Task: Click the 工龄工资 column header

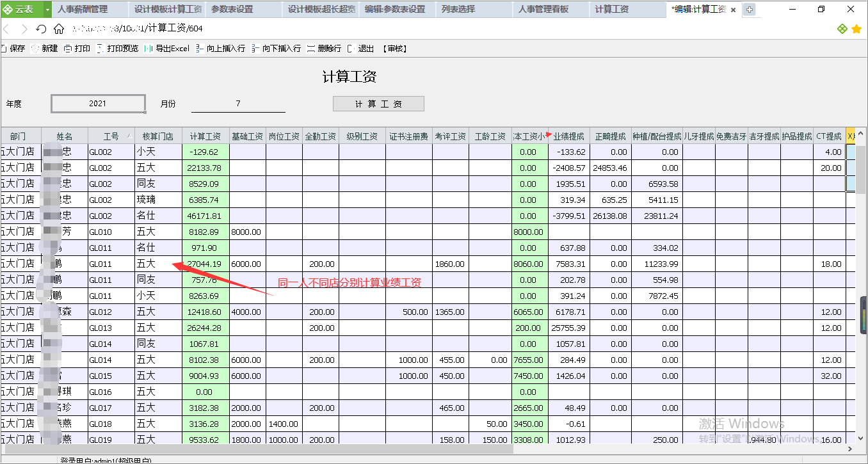Action: (490, 136)
